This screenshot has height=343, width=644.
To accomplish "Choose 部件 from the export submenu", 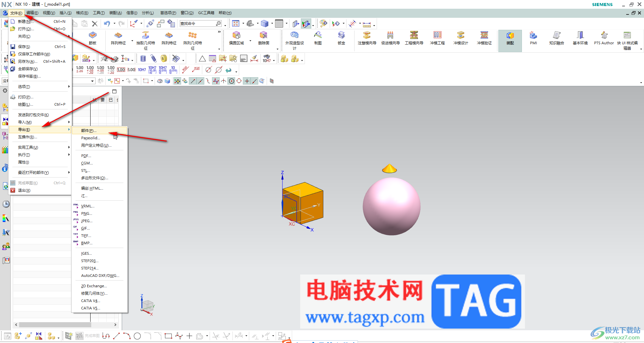I will click(100, 131).
